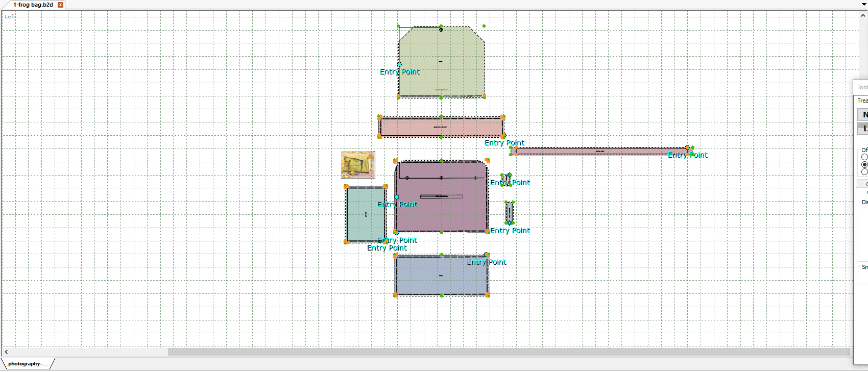Select the teal side panel piece
The height and width of the screenshot is (372, 868).
(x=366, y=225)
